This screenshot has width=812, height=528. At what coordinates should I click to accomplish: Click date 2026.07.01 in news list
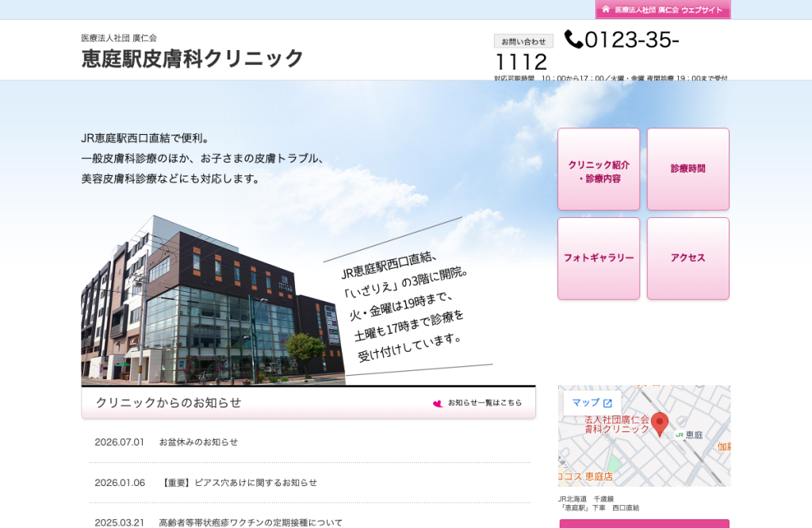119,442
